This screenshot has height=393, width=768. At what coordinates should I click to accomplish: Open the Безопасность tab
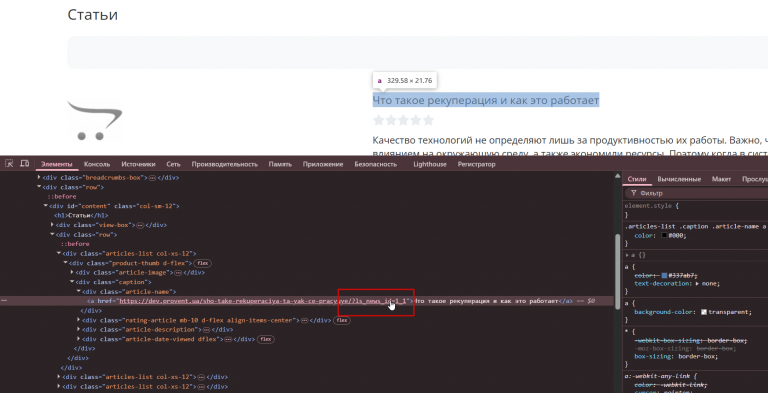(376, 164)
